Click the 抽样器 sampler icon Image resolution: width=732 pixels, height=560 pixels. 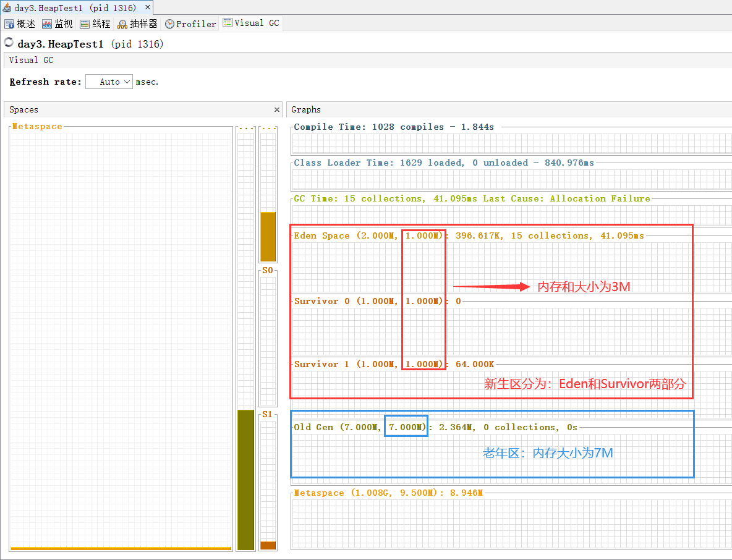pyautogui.click(x=122, y=24)
